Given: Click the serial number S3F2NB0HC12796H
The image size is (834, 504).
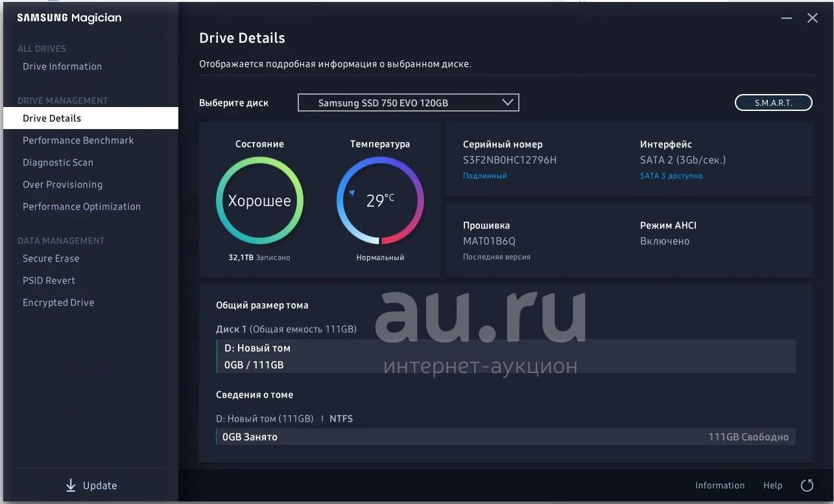Looking at the screenshot, I should [510, 160].
